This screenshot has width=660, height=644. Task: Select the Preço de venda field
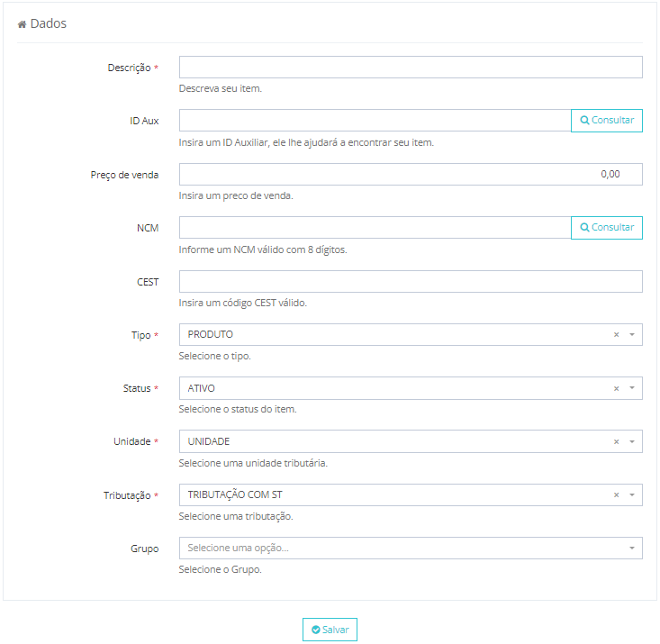(411, 175)
